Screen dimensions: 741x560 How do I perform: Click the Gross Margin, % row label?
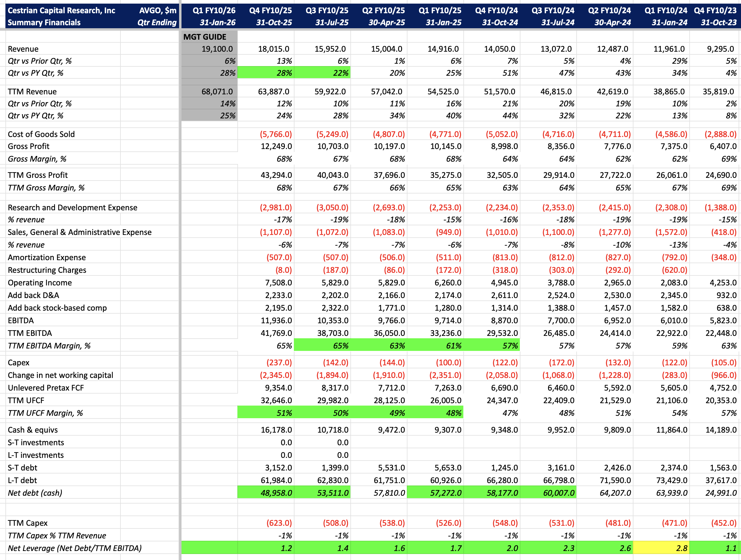coord(37,159)
